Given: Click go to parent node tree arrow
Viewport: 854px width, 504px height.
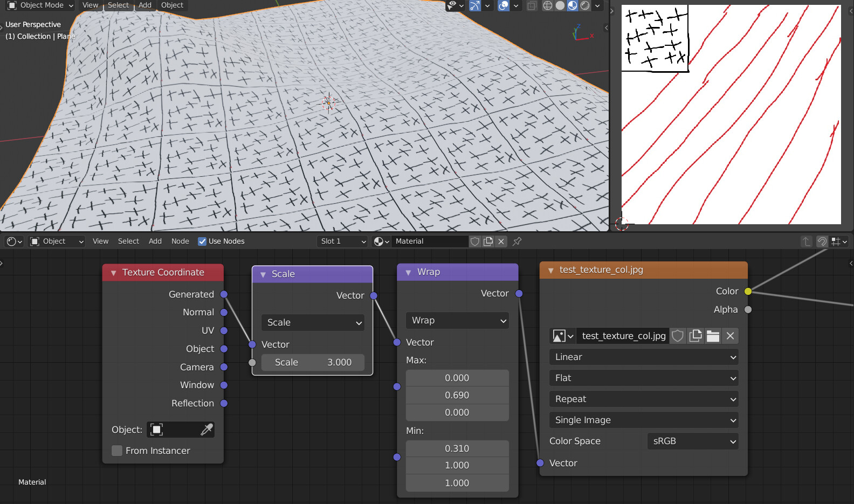Looking at the screenshot, I should pos(806,241).
